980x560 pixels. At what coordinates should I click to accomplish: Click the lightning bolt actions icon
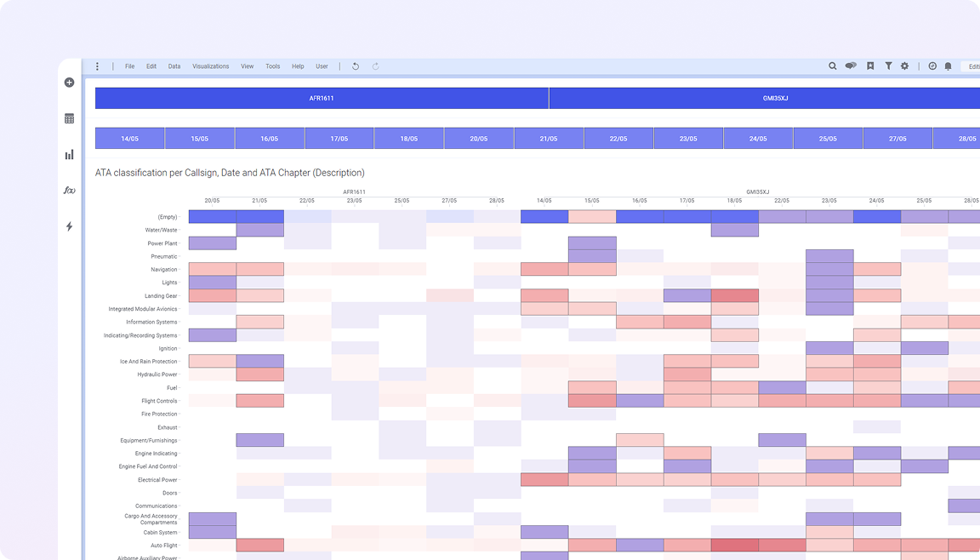[x=70, y=226]
